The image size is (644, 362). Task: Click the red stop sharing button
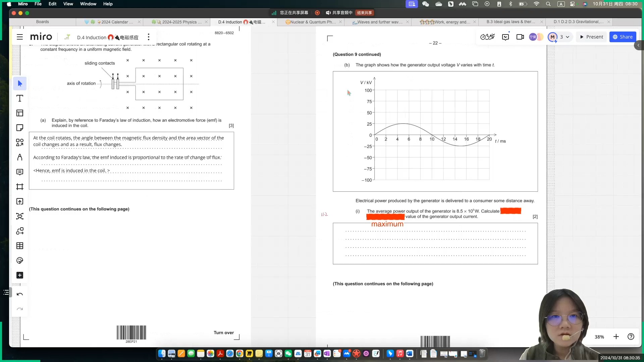point(365,13)
